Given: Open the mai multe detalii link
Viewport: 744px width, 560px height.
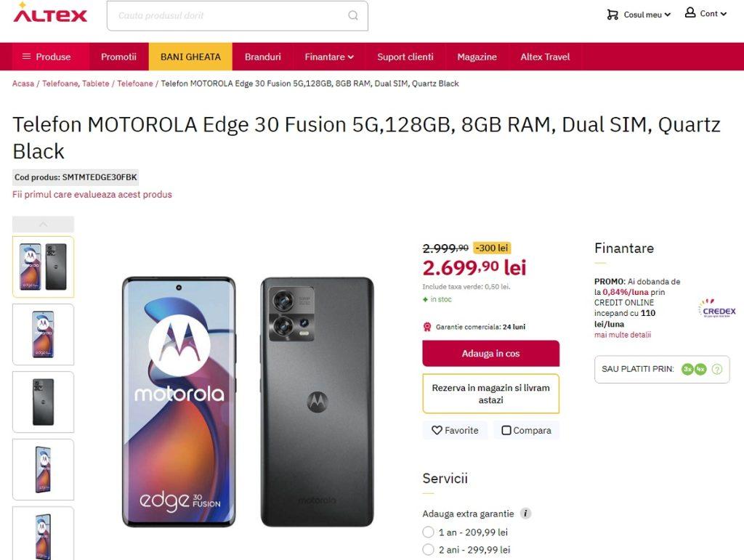Looking at the screenshot, I should click(623, 335).
